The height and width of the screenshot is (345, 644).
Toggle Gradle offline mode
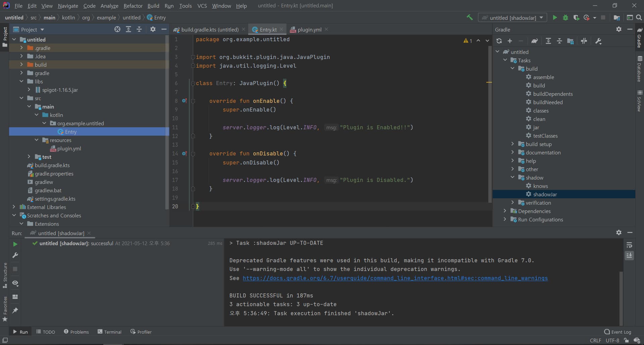coord(584,41)
